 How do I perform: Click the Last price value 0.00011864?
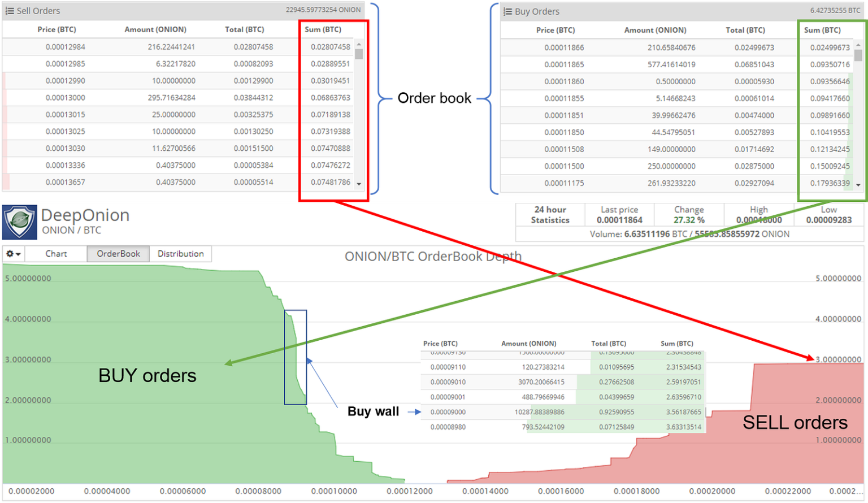(x=619, y=220)
